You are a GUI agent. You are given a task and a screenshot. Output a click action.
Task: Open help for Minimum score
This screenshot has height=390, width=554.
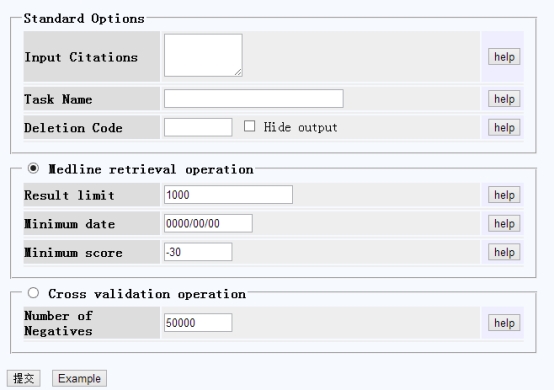click(504, 252)
